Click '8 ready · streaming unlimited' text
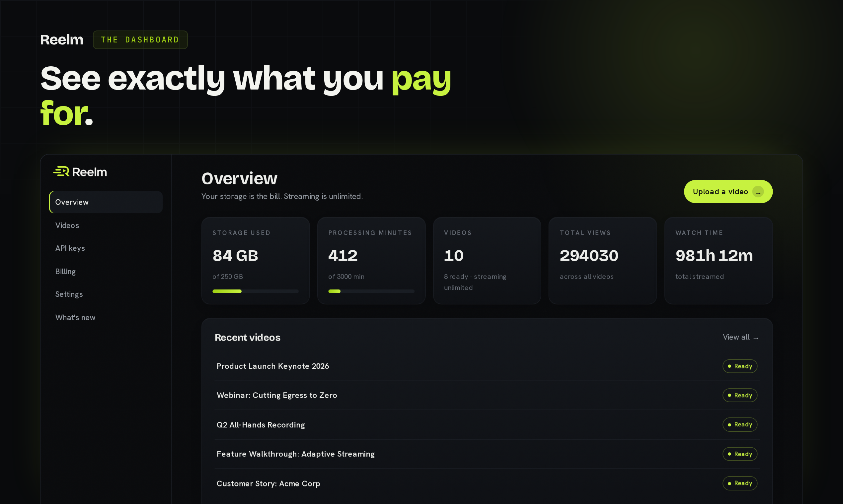The width and height of the screenshot is (843, 504). tap(475, 282)
